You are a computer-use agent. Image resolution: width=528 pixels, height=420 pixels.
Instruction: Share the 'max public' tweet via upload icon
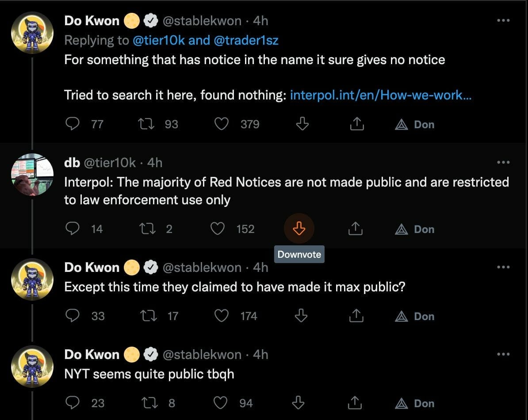click(x=356, y=316)
